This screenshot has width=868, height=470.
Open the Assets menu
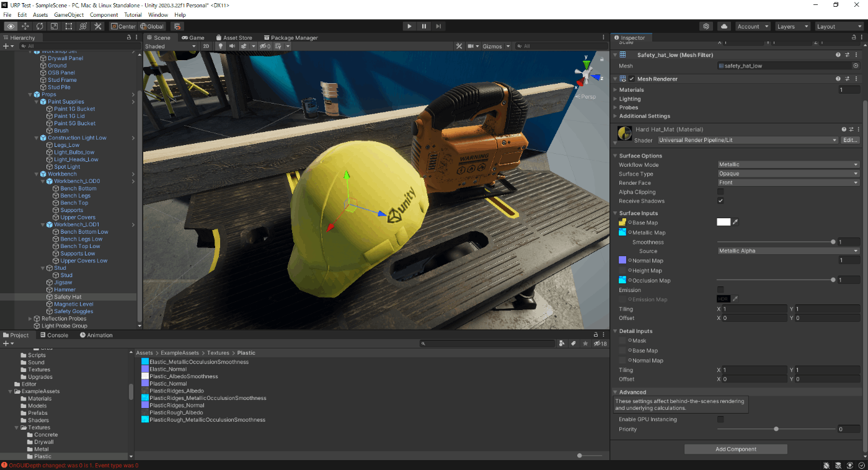coord(40,15)
